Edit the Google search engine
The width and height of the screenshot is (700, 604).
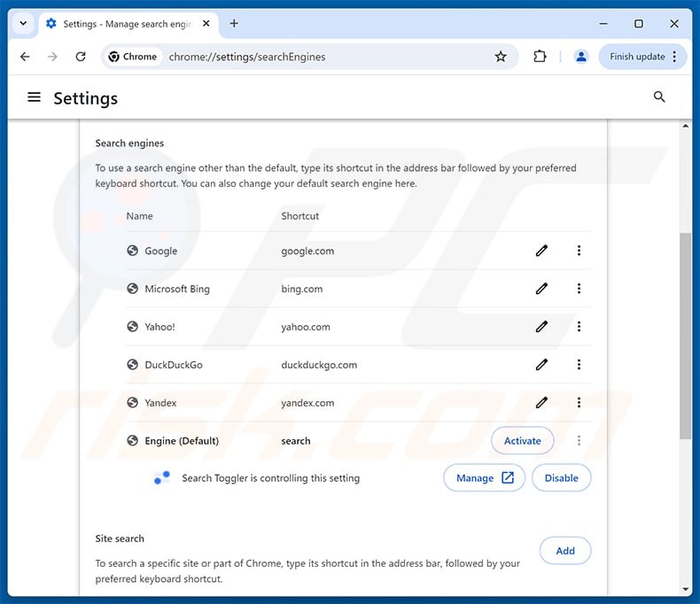(541, 251)
